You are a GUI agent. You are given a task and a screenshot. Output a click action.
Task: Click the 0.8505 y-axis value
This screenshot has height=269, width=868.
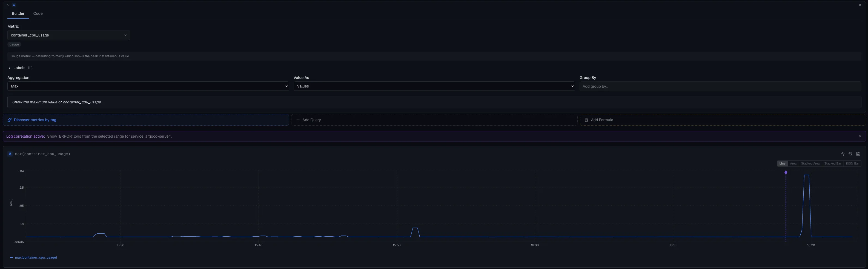19,242
